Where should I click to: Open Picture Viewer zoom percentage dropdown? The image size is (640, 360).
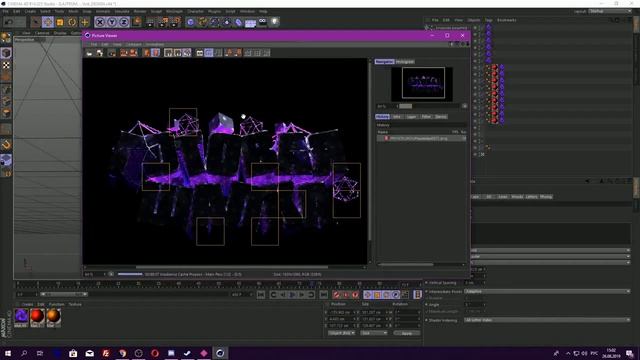pyautogui.click(x=96, y=274)
